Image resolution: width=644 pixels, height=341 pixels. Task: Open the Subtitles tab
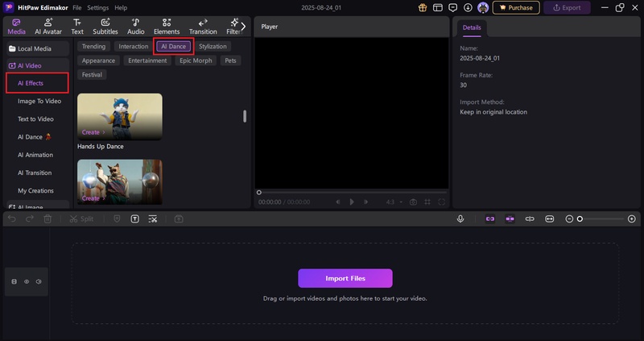[105, 27]
